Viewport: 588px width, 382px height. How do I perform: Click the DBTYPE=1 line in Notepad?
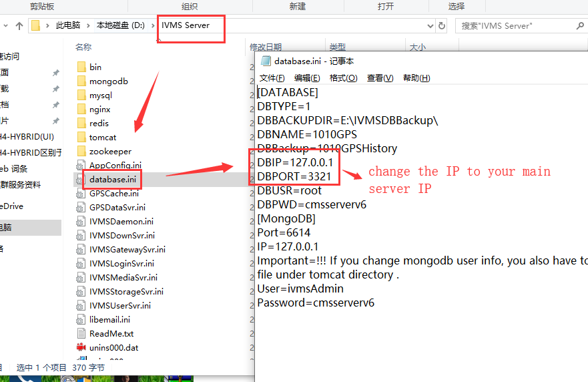click(284, 107)
